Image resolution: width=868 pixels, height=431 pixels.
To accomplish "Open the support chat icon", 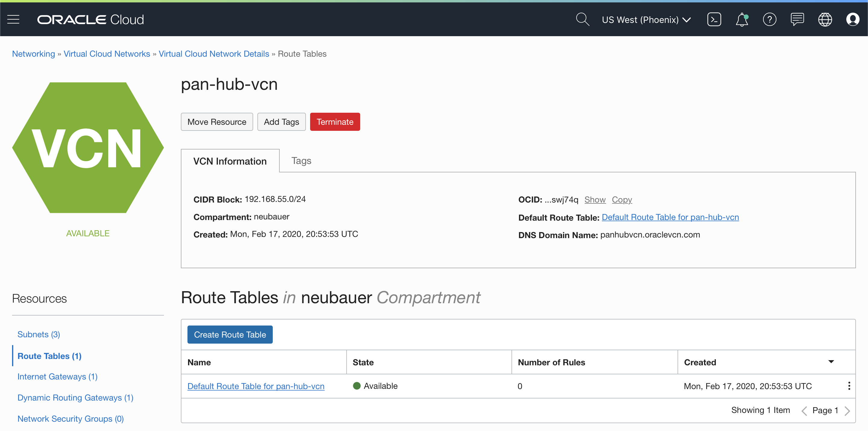I will point(797,20).
